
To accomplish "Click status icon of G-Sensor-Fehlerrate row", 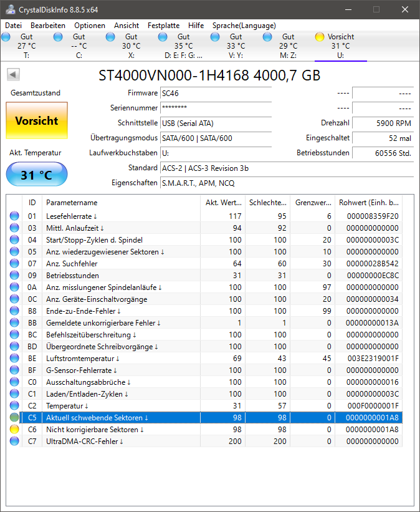I will point(14,370).
